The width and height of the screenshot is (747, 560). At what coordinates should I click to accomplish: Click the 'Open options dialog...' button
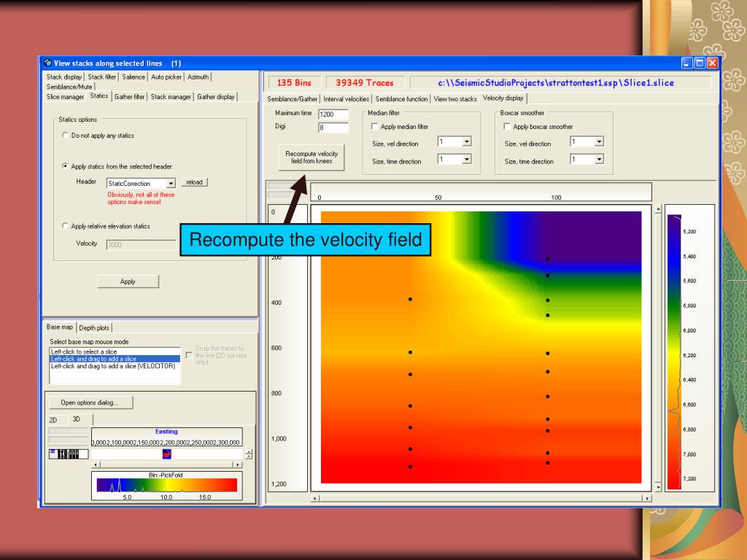click(90, 402)
